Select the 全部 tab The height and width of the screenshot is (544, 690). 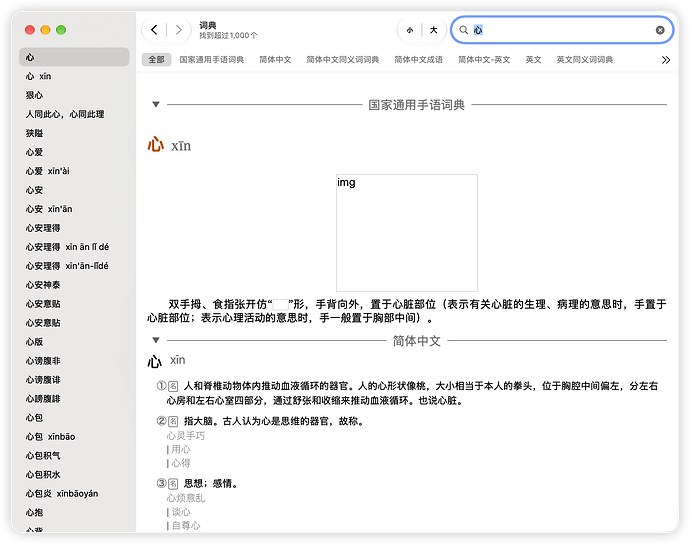coord(156,59)
